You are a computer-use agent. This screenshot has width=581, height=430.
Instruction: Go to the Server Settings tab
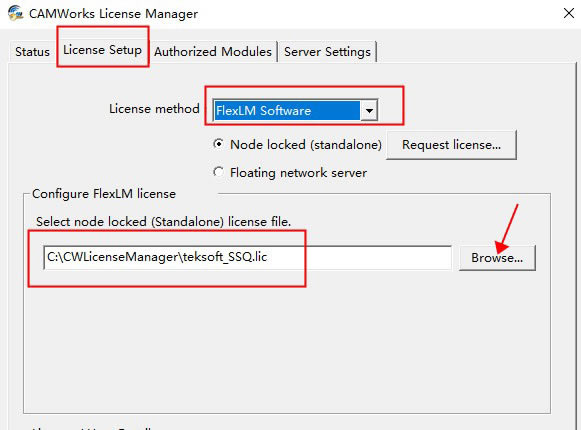pyautogui.click(x=327, y=52)
